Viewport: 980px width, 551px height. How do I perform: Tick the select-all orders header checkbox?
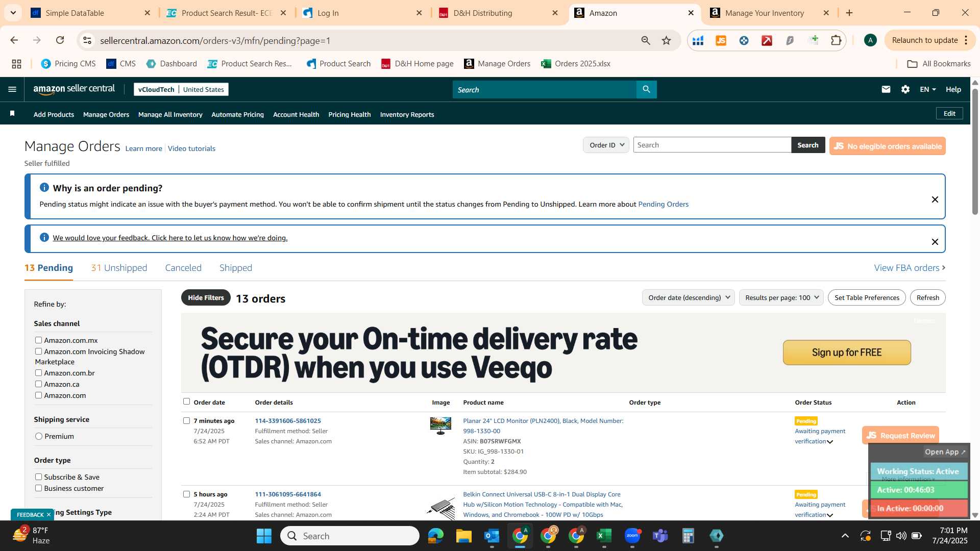click(x=186, y=402)
